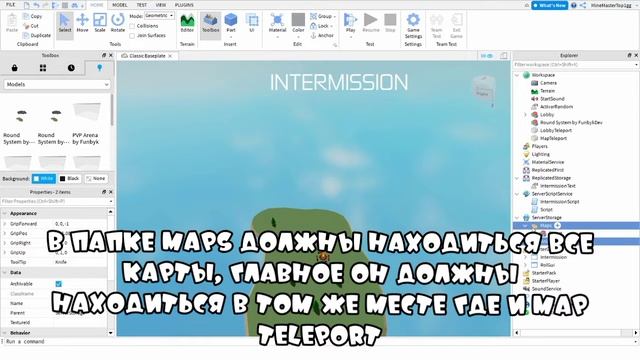Image resolution: width=640 pixels, height=360 pixels.
Task: Select the Select tool in ribbon
Action: [x=64, y=24]
